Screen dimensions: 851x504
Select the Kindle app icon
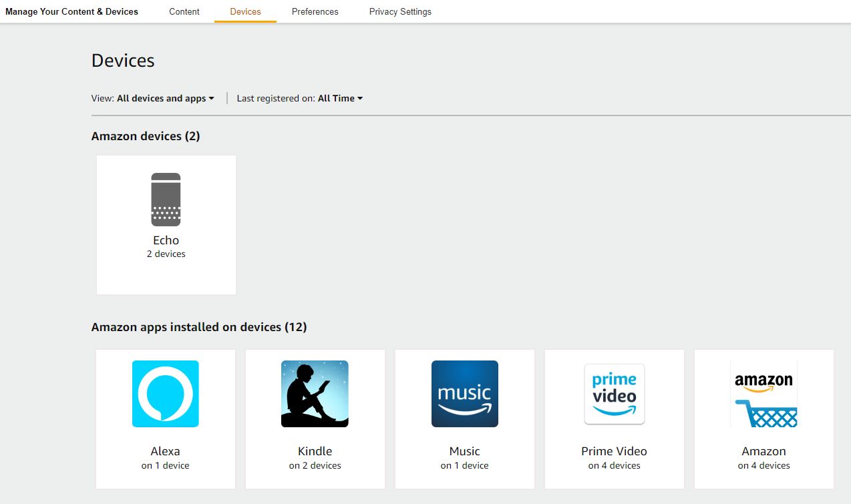[315, 394]
